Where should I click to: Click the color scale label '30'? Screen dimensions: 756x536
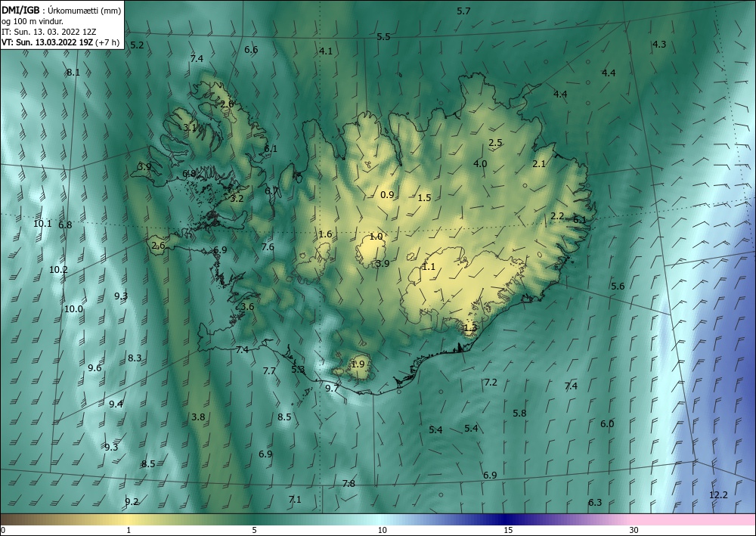click(634, 531)
